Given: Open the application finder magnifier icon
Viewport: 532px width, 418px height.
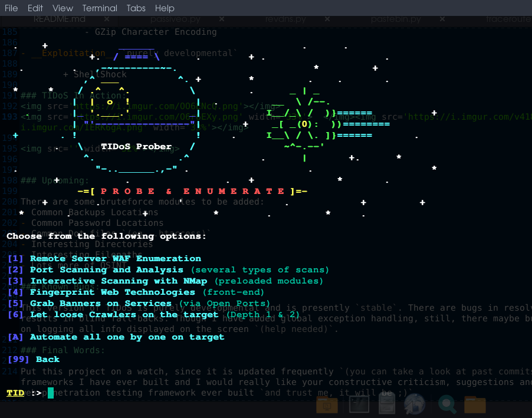Looking at the screenshot, I should (447, 404).
